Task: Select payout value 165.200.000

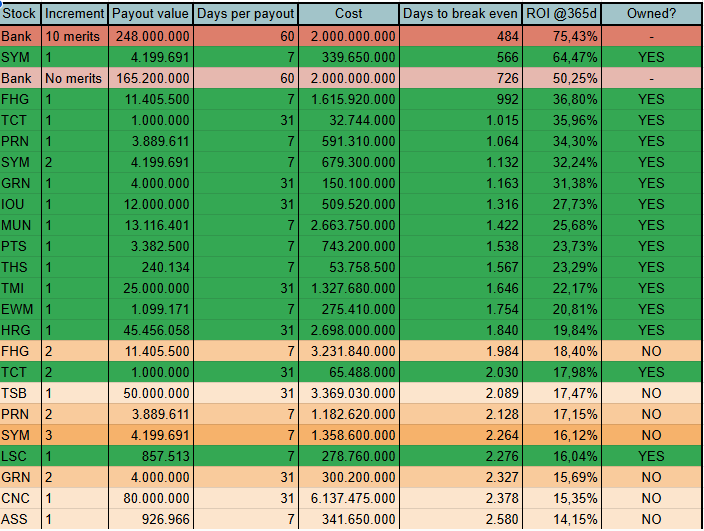Action: point(150,78)
